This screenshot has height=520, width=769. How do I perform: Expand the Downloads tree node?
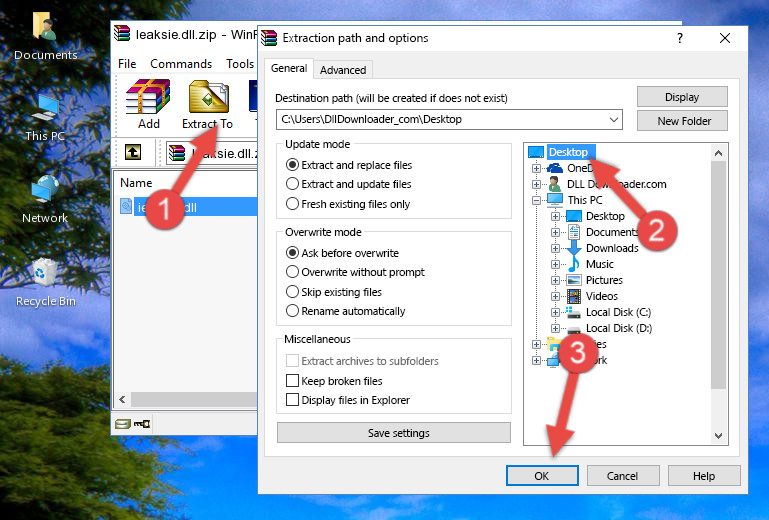[x=555, y=248]
